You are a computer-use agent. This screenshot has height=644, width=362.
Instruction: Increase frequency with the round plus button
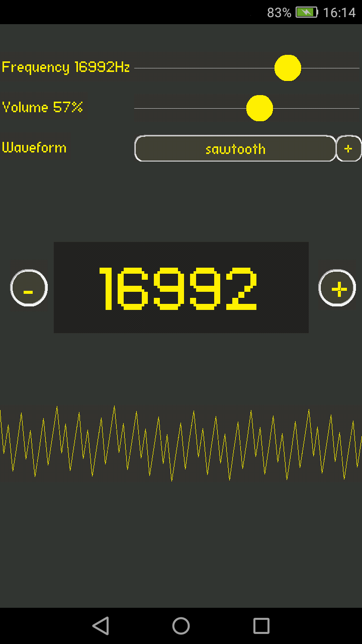pos(337,288)
